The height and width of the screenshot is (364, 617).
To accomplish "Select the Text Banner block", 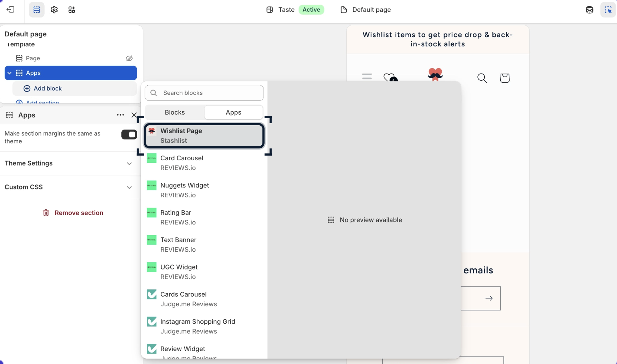I will [x=204, y=244].
